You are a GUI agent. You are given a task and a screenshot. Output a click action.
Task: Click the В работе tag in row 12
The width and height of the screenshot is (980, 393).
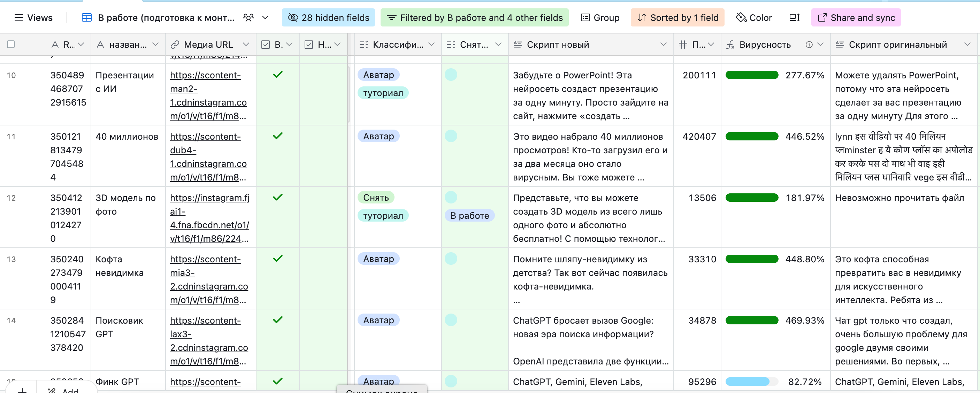469,215
